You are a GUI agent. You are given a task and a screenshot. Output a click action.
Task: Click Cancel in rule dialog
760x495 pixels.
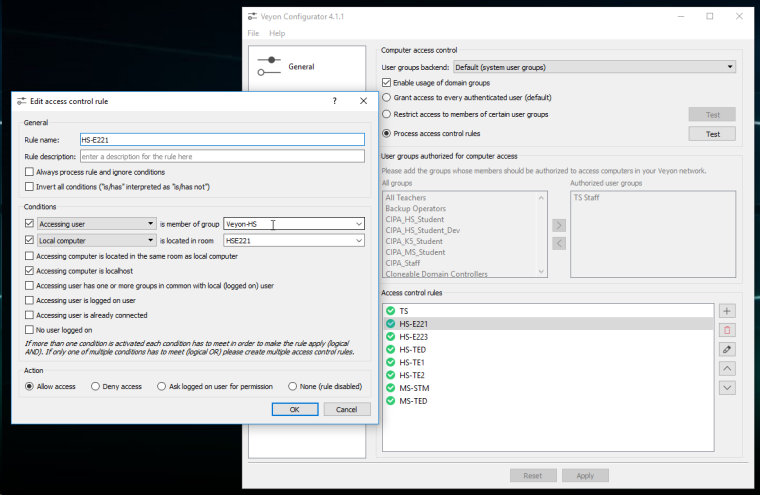click(347, 409)
